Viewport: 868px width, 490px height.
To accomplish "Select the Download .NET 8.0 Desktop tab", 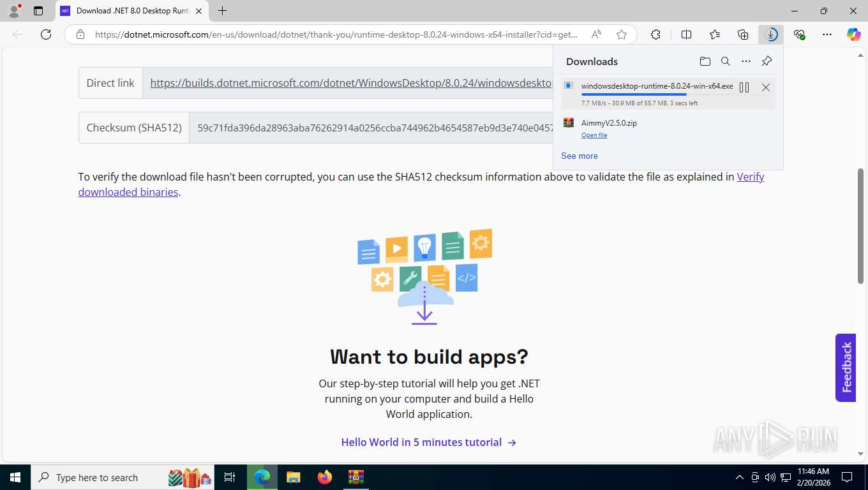I will click(132, 11).
